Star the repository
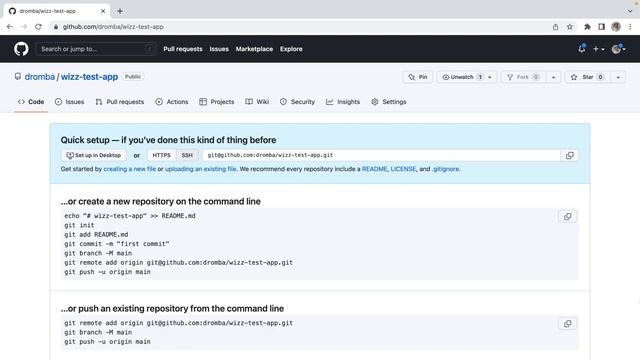The width and height of the screenshot is (640, 360). (587, 77)
